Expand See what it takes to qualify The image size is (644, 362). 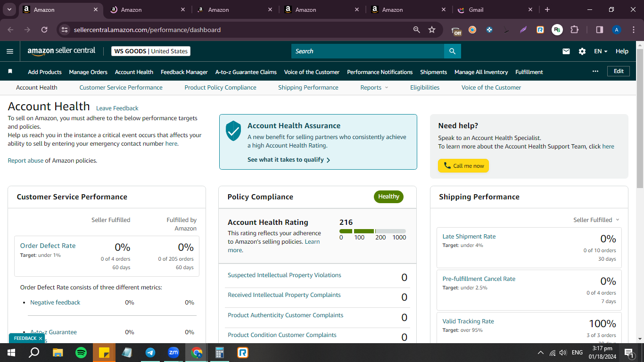[x=289, y=160]
